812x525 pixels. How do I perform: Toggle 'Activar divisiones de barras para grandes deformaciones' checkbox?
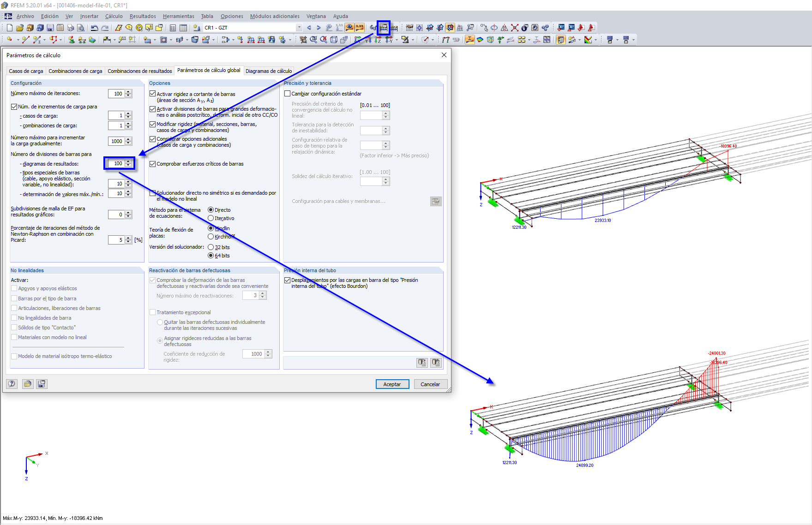tap(152, 109)
